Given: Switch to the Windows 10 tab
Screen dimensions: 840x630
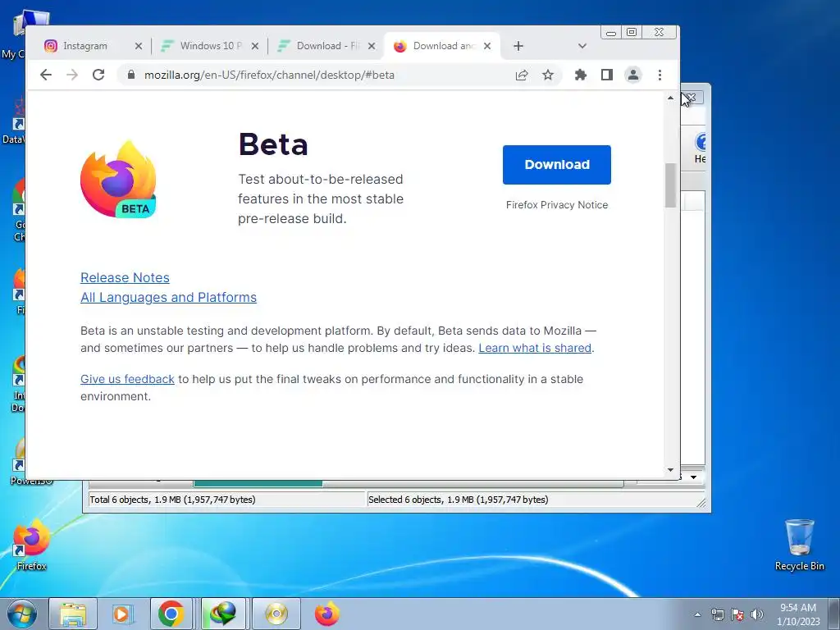Looking at the screenshot, I should [203, 46].
